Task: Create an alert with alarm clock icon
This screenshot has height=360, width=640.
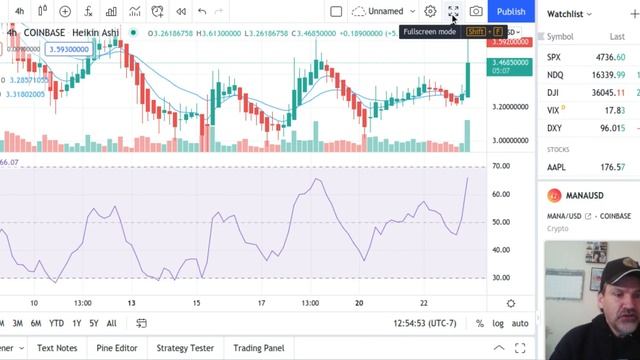Action: 157,11
